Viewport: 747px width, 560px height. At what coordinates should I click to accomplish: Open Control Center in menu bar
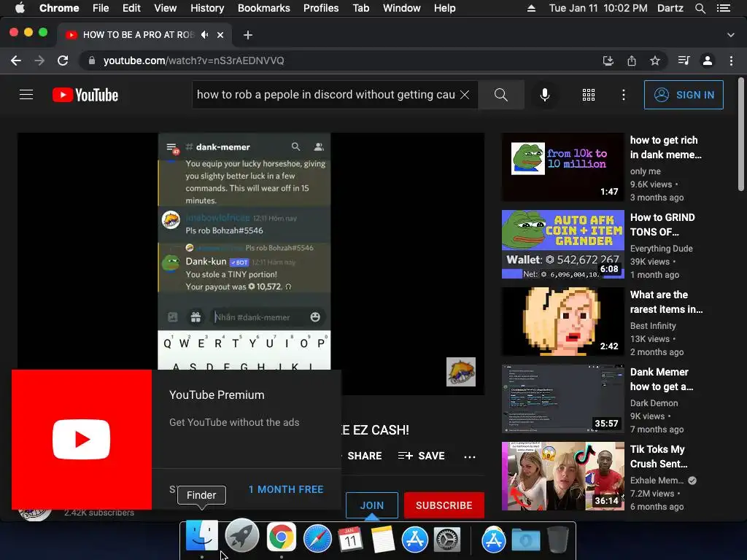724,8
